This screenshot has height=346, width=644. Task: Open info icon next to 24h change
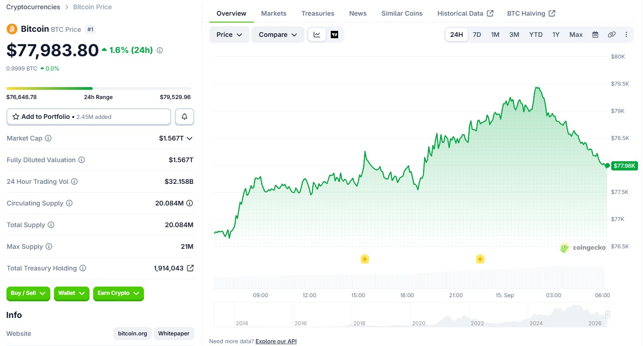160,50
